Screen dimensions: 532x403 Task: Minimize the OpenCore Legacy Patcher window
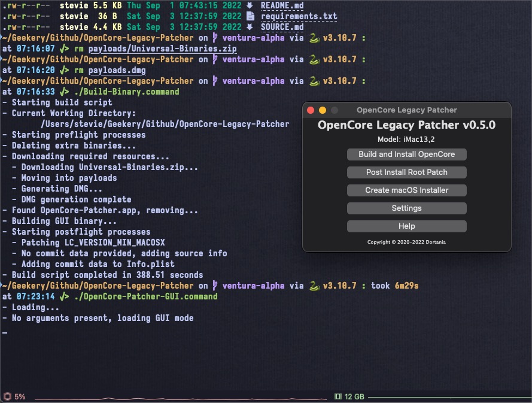(x=323, y=110)
